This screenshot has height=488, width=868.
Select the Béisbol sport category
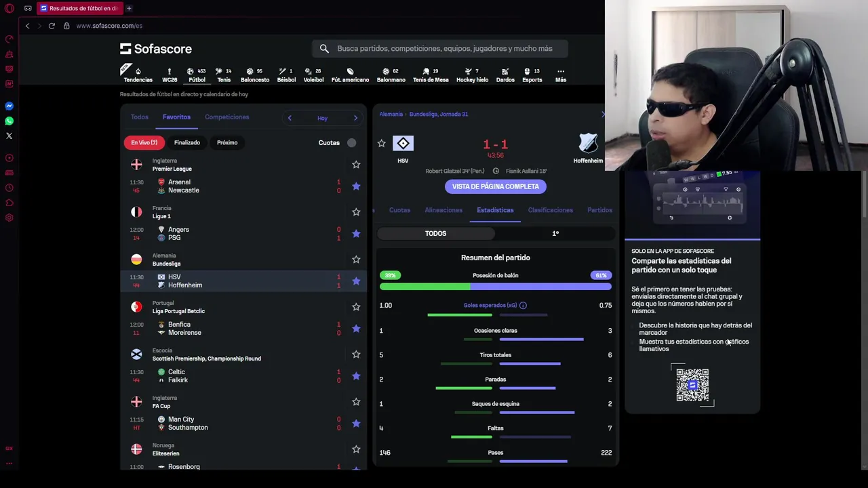tap(286, 75)
